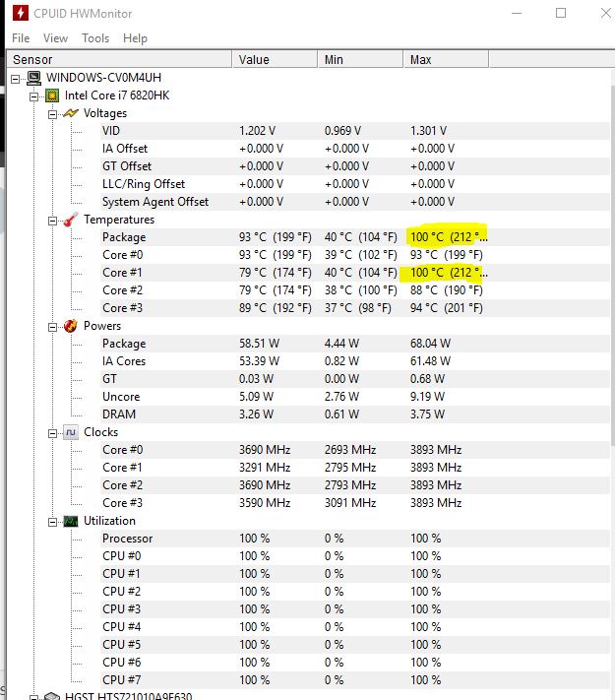
Task: Click the CPUID HWMonitor lightning app icon
Action: [x=20, y=13]
